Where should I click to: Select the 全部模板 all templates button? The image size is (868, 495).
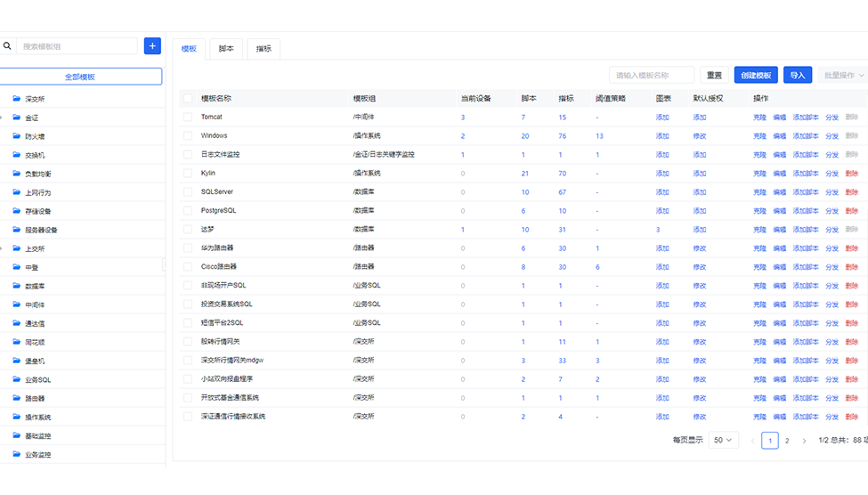click(x=80, y=77)
